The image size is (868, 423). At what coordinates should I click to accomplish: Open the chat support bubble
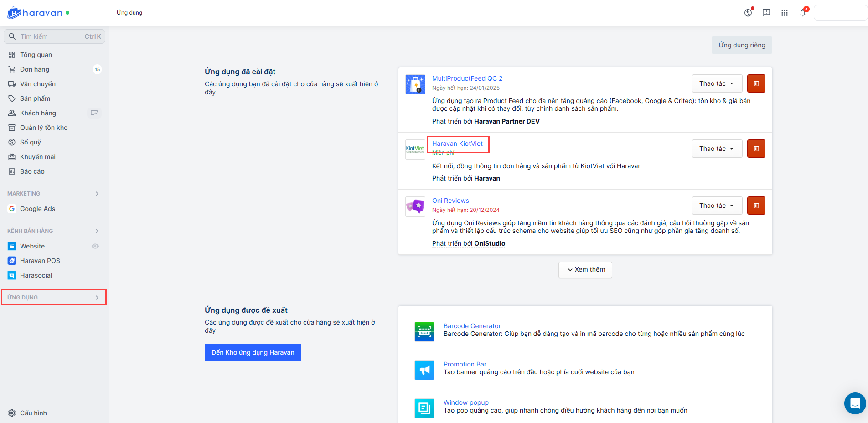click(855, 403)
